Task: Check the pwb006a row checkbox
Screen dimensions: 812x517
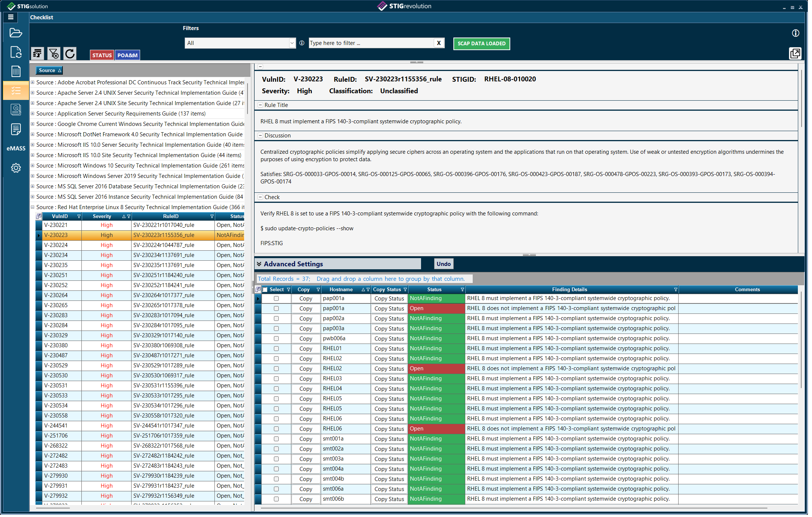Action: (276, 339)
